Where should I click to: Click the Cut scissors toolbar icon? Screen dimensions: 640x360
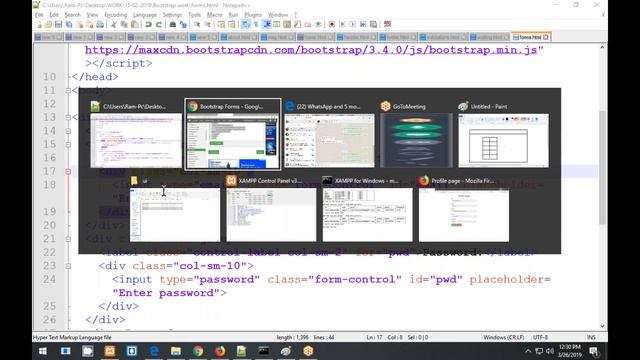(114, 24)
